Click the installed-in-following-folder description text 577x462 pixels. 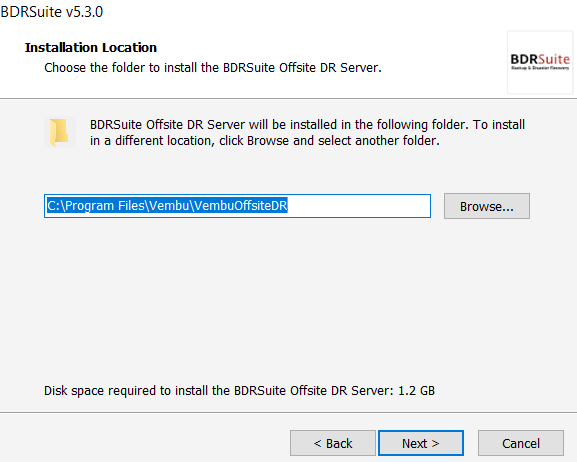tap(307, 133)
